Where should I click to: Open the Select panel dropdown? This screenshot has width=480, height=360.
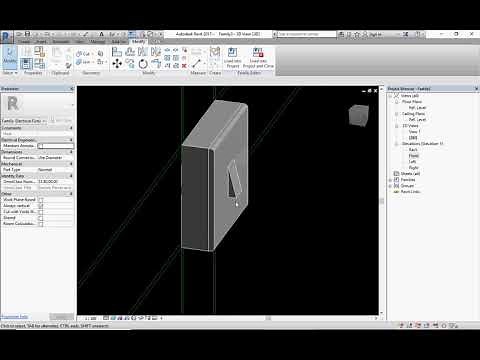pos(10,73)
